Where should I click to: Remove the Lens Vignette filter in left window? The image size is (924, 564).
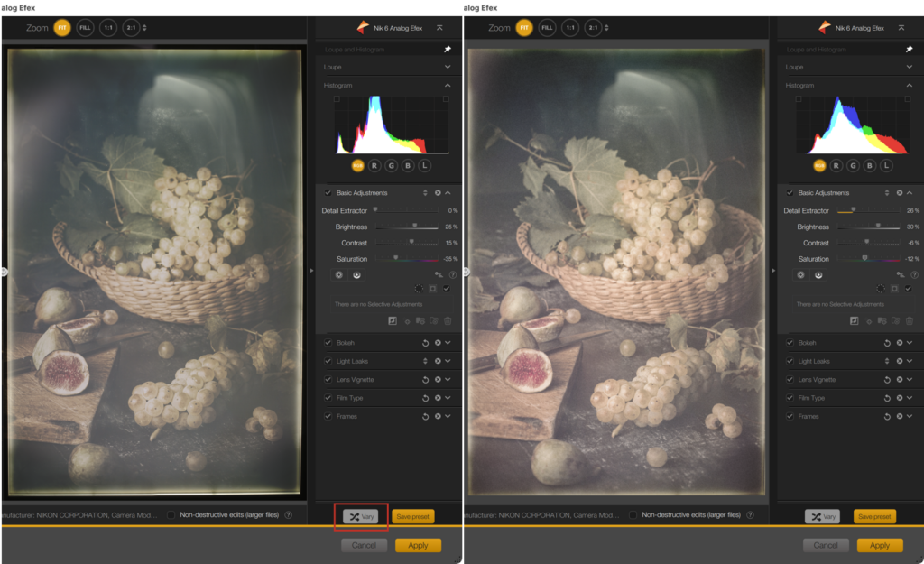[x=438, y=380]
